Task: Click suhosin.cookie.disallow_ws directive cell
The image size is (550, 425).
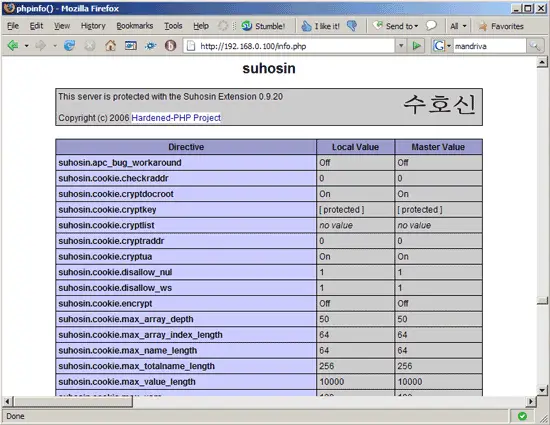Action: 186,288
